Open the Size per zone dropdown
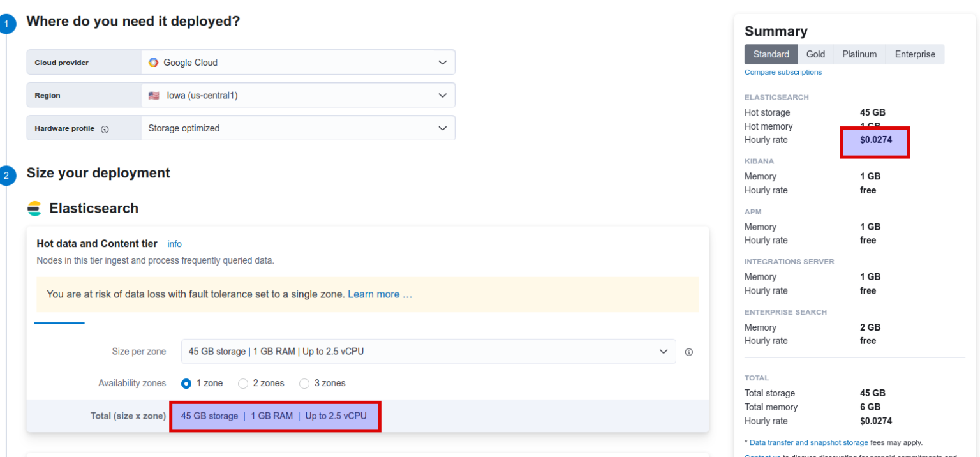Image resolution: width=980 pixels, height=457 pixels. click(663, 352)
